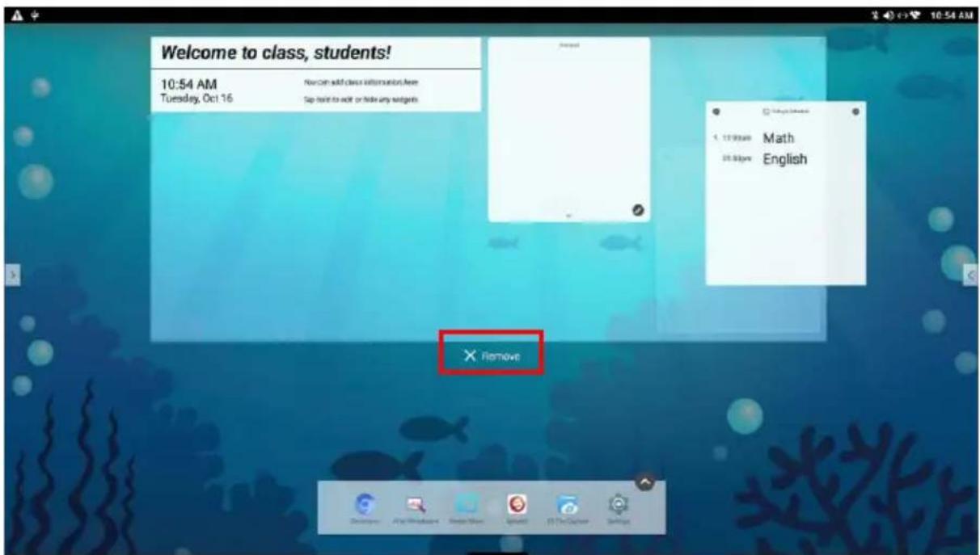Collapse the dock with the up-chevron button
This screenshot has width=980, height=555.
click(644, 481)
